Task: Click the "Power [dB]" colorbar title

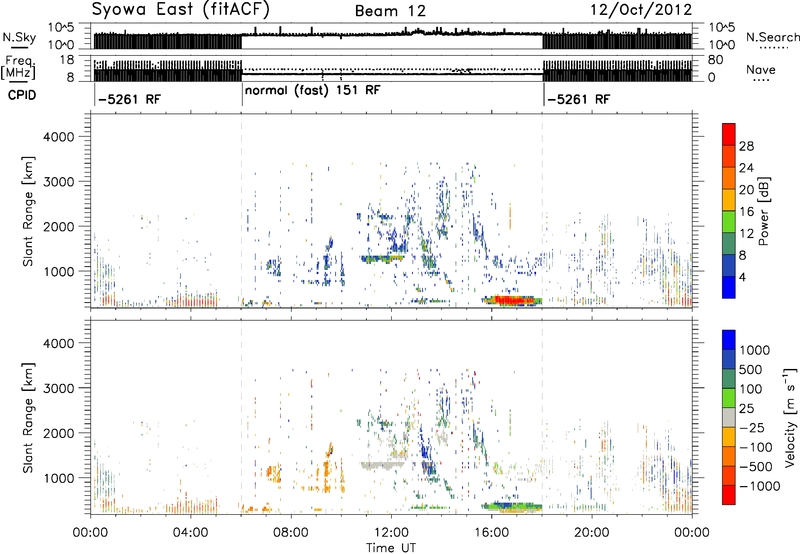Action: [x=763, y=211]
